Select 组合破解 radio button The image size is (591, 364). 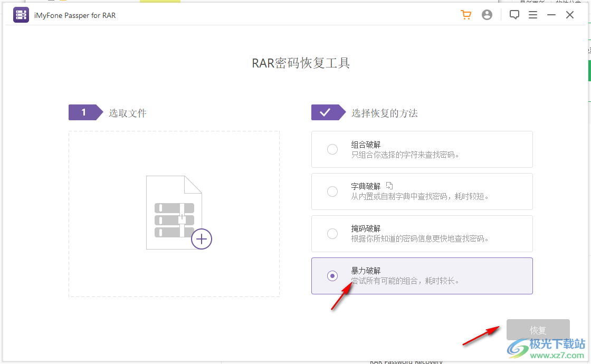click(x=332, y=149)
